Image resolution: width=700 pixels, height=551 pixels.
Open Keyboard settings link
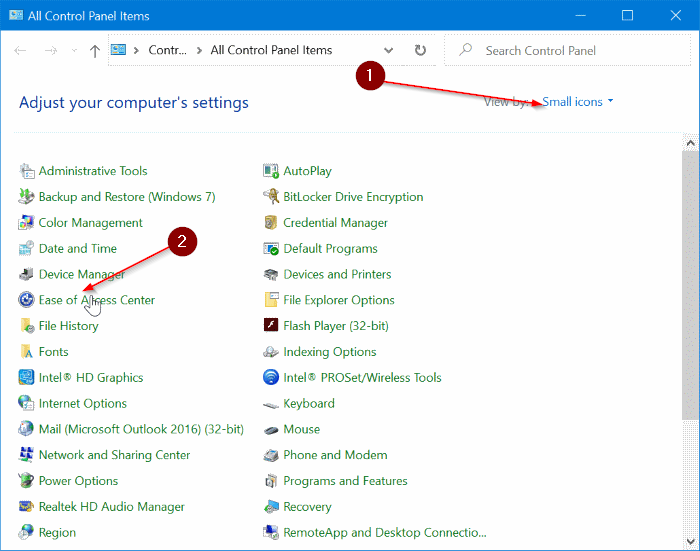pyautogui.click(x=309, y=403)
